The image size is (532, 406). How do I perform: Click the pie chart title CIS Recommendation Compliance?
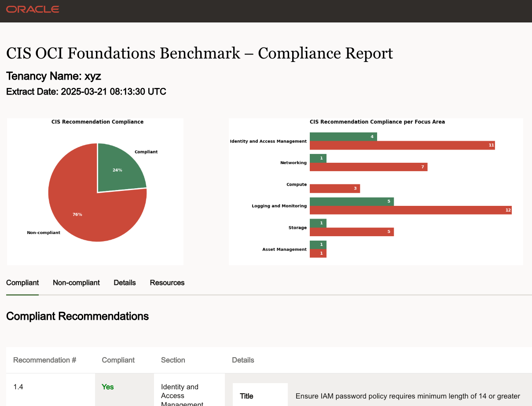(x=97, y=122)
